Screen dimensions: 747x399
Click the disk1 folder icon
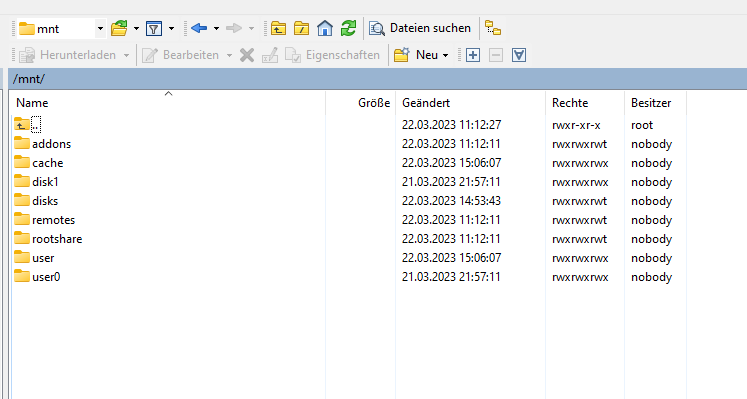[22, 181]
